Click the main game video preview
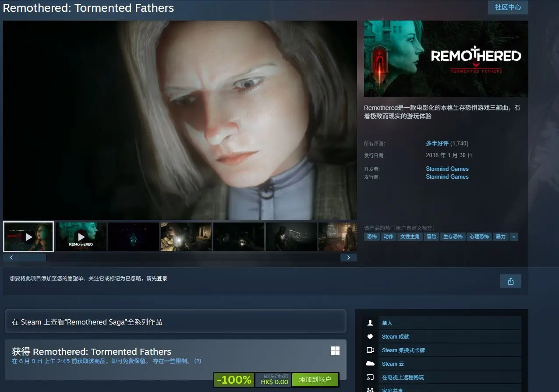The width and height of the screenshot is (559, 392). click(x=180, y=120)
